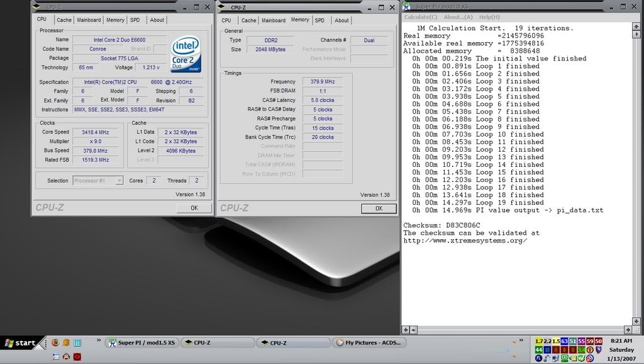644x364 pixels.
Task: Open the round dark-blue n tray icon
Action: click(x=538, y=358)
